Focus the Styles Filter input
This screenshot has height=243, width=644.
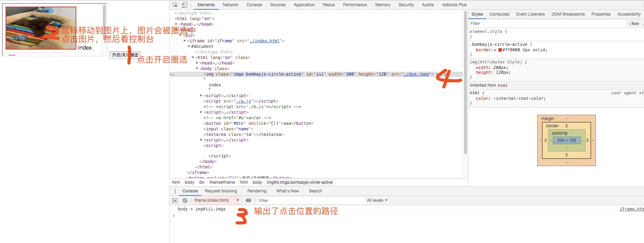pyautogui.click(x=548, y=24)
